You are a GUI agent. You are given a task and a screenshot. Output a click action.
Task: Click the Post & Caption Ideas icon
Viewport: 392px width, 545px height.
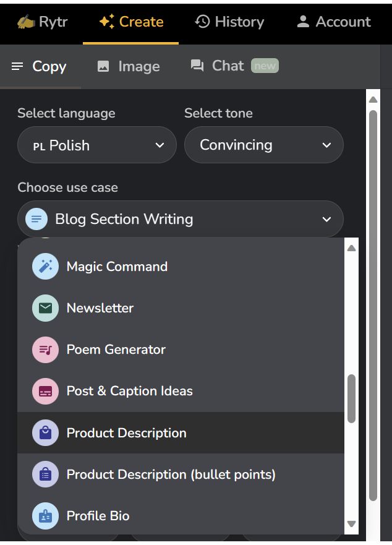[x=45, y=391]
